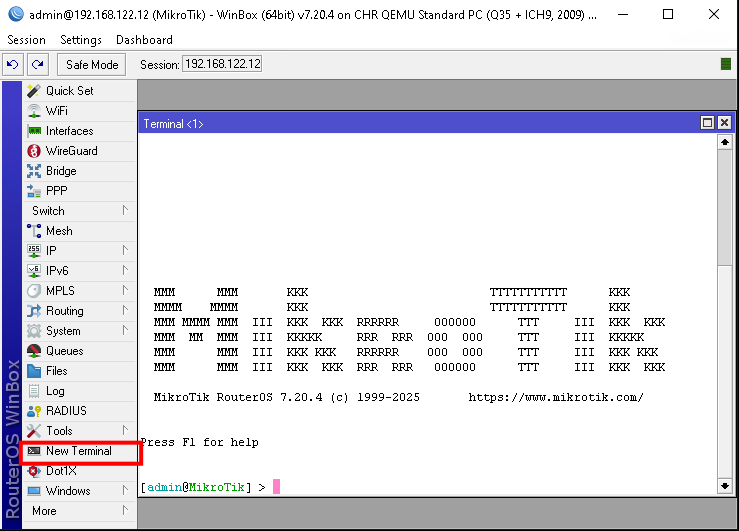Click the Windows menu icon
Screen dimensions: 739x531
[34, 491]
